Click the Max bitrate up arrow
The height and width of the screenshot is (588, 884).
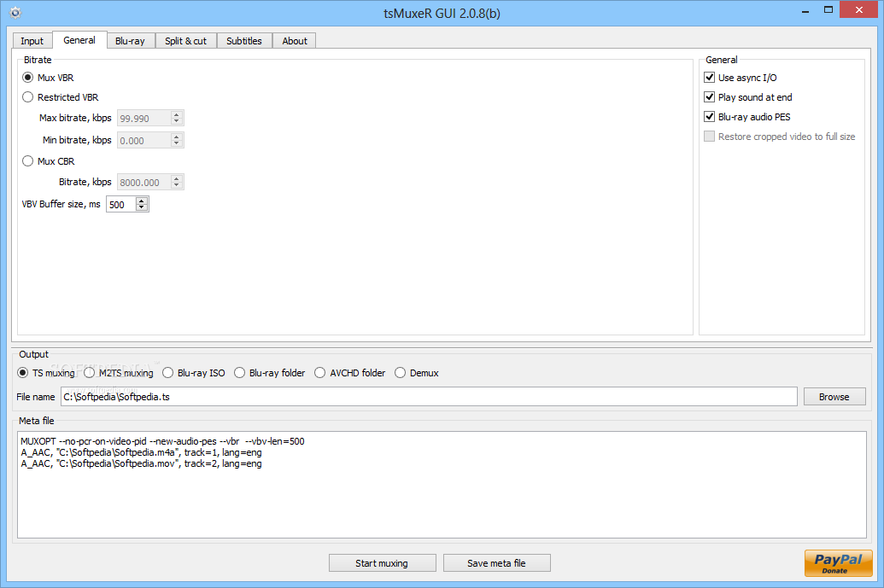point(177,114)
